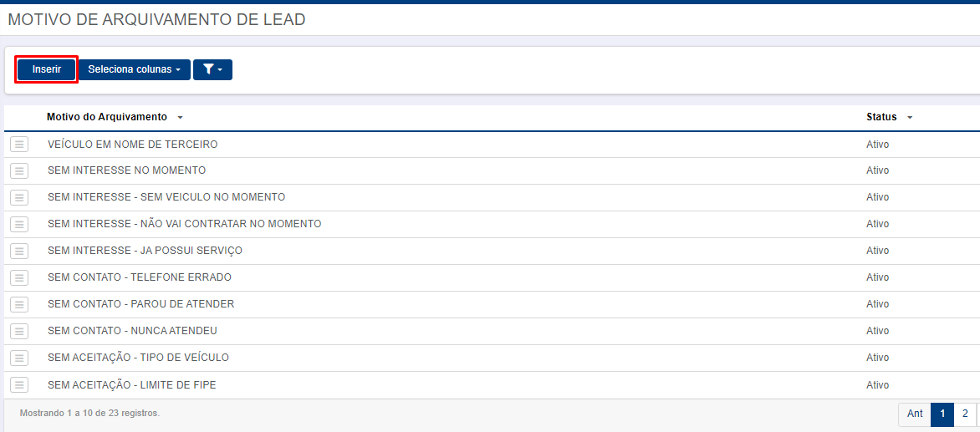The width and height of the screenshot is (980, 432).
Task: Open row menu for NÃO VAI CONTRATAR NO MOMENTO
Action: (19, 224)
